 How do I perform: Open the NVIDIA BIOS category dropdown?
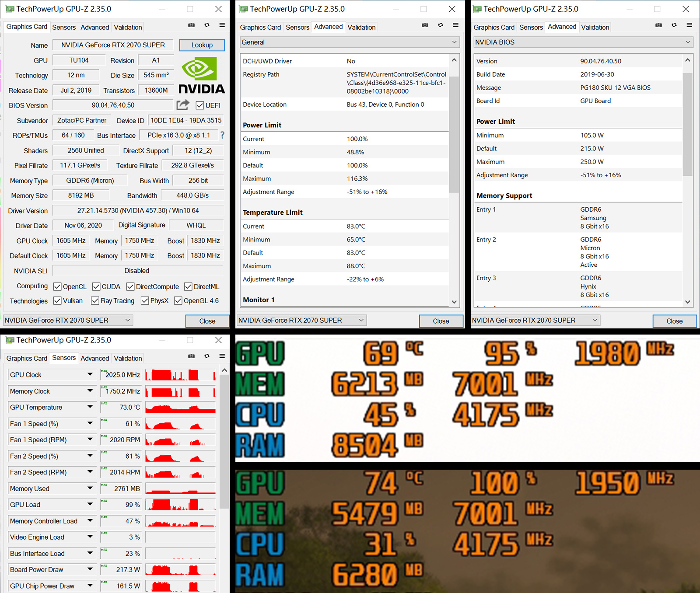[x=583, y=42]
